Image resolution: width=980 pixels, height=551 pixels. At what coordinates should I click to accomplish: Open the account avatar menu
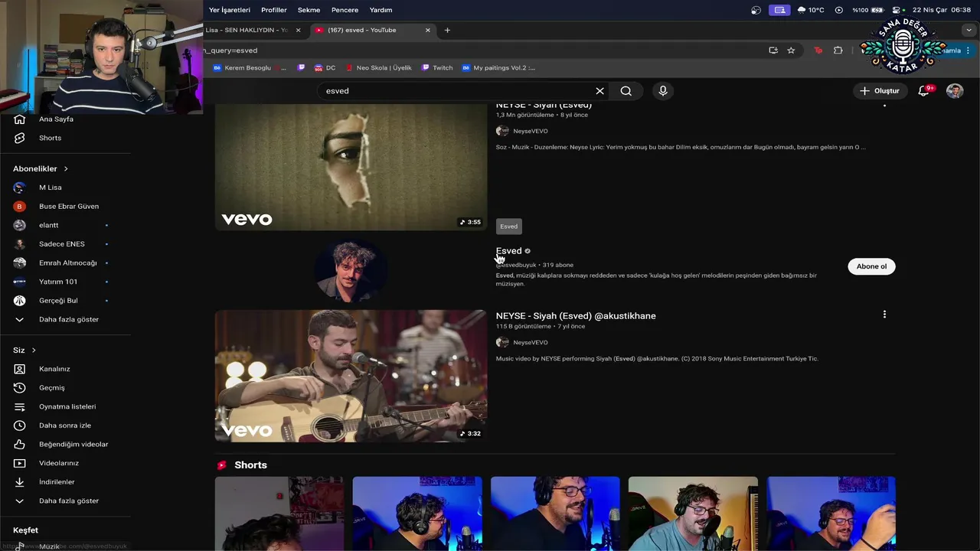click(x=955, y=90)
